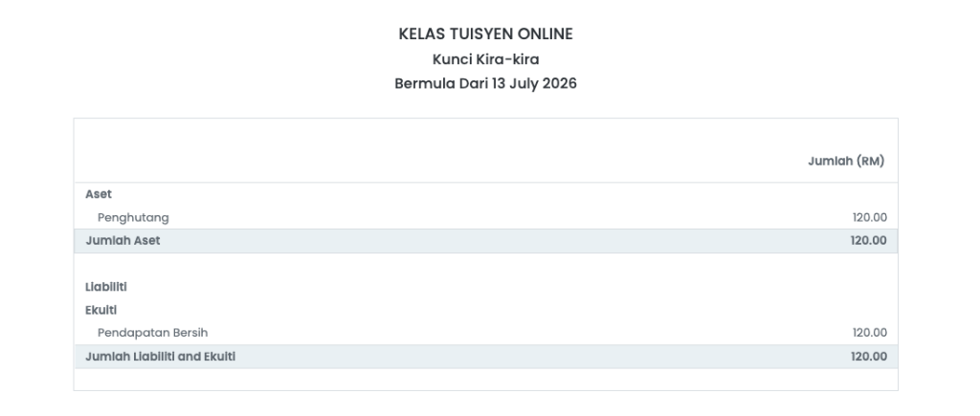
Task: Open the Penghutang account row
Action: click(485, 217)
